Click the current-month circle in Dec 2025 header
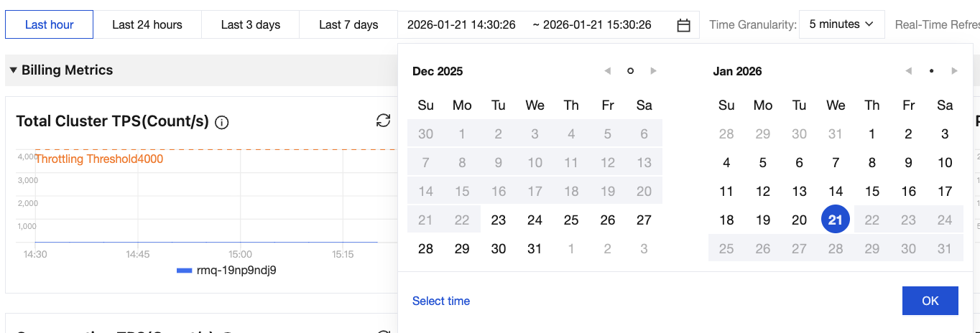980x333 pixels. tap(630, 71)
